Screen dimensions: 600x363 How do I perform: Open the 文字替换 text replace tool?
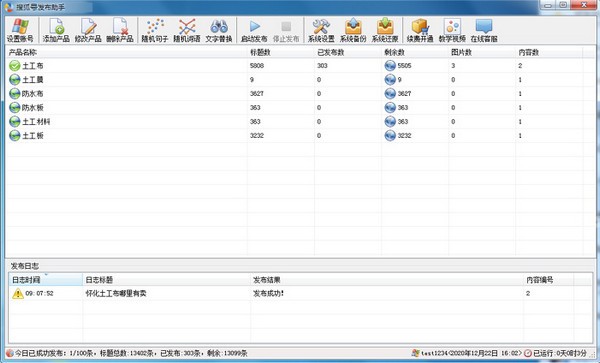tap(218, 30)
